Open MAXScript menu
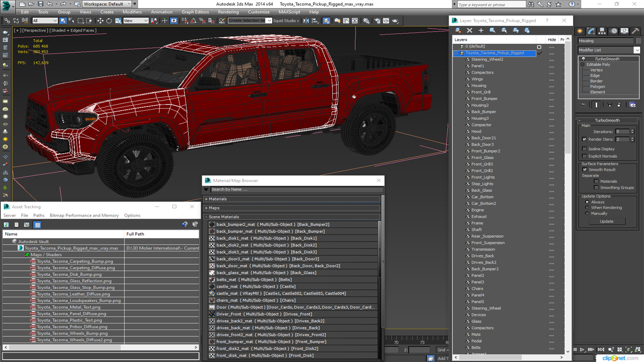This screenshot has height=362, width=644. [x=289, y=12]
